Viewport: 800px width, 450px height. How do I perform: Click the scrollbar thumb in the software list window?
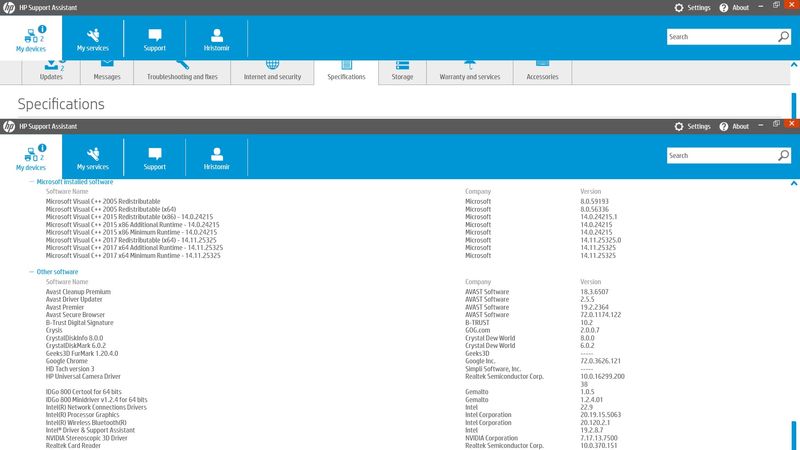click(794, 435)
